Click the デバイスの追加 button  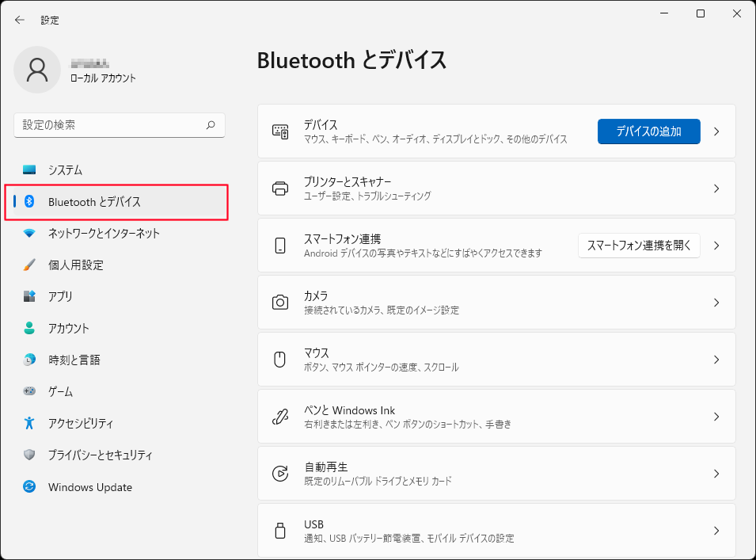click(648, 131)
